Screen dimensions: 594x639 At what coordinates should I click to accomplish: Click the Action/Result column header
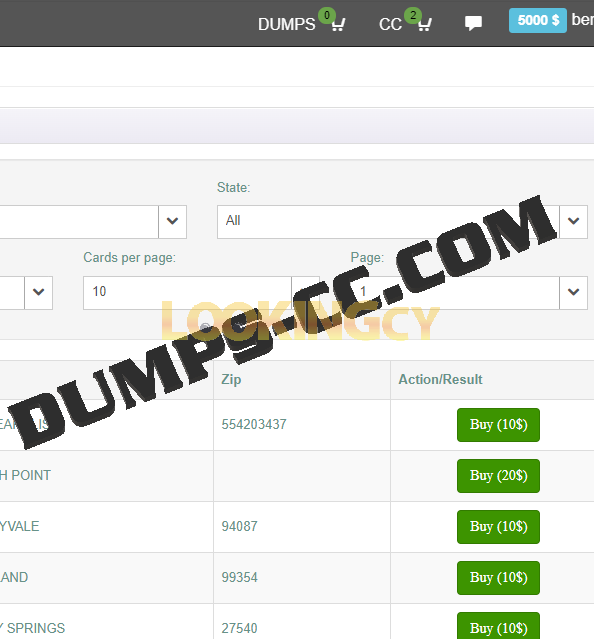click(440, 380)
